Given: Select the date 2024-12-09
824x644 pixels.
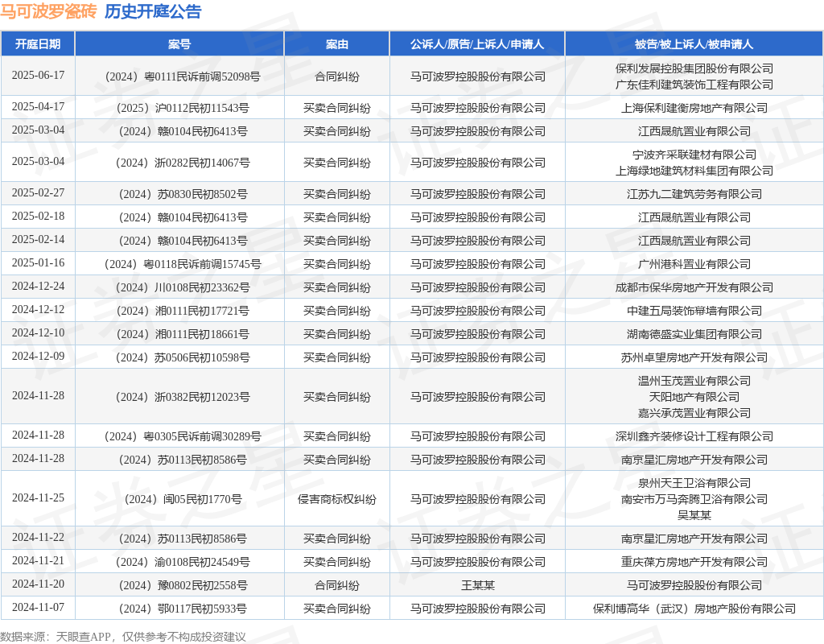Looking at the screenshot, I should tap(39, 357).
